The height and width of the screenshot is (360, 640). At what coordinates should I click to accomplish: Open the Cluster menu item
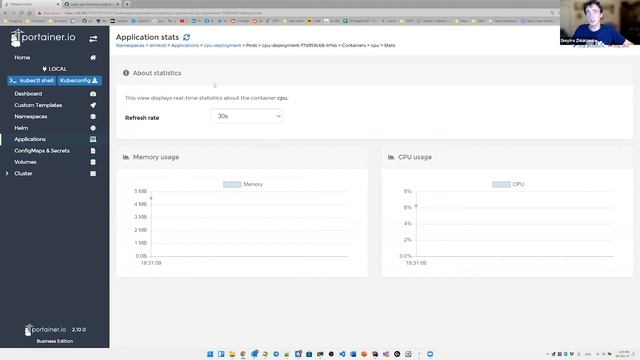23,173
